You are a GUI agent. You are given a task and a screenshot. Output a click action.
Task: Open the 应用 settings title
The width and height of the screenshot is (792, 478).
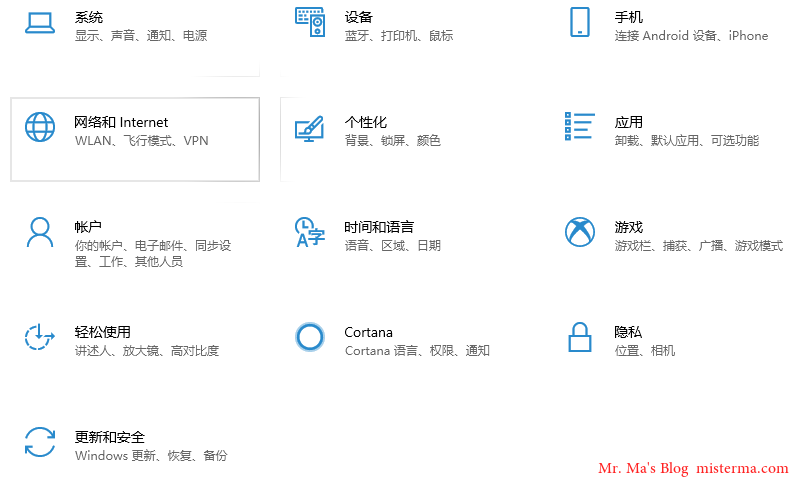(x=629, y=122)
